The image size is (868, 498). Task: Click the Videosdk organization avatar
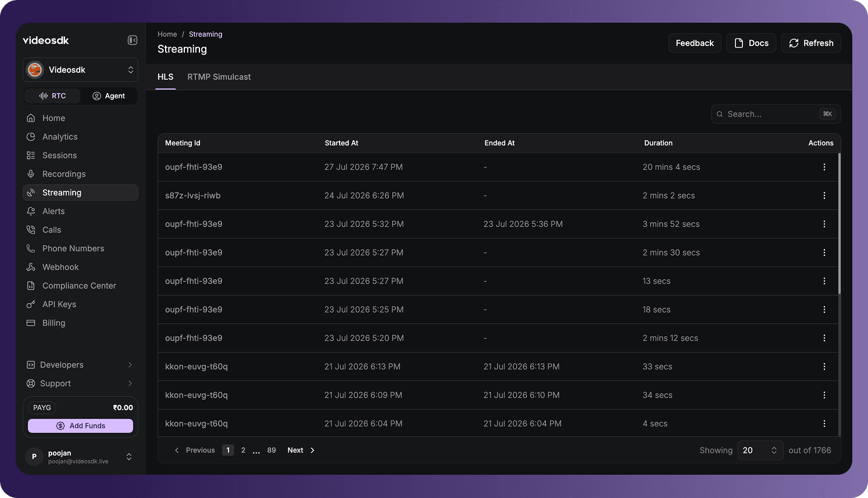[x=35, y=70]
